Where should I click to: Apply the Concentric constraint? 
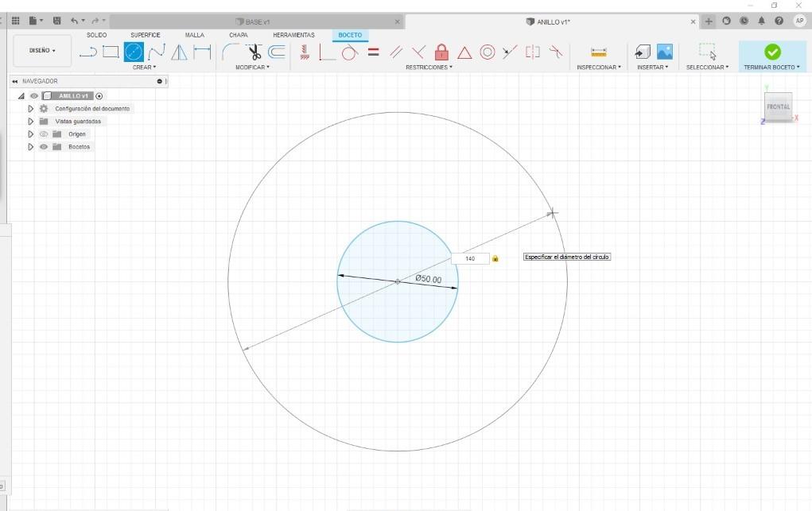point(488,52)
